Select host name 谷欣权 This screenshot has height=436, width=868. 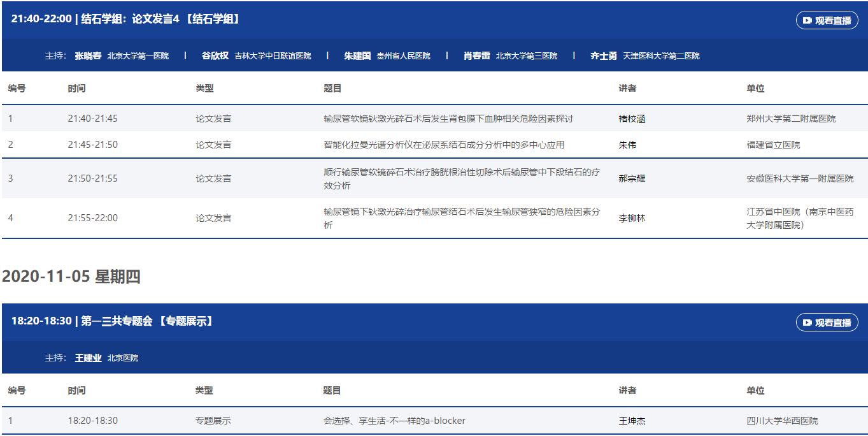[215, 56]
